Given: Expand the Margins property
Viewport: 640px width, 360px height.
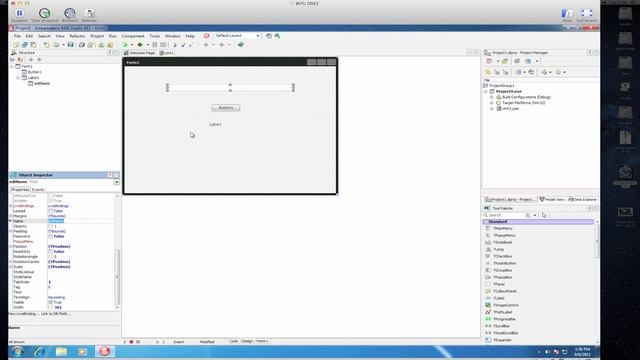Looking at the screenshot, I should 11,216.
